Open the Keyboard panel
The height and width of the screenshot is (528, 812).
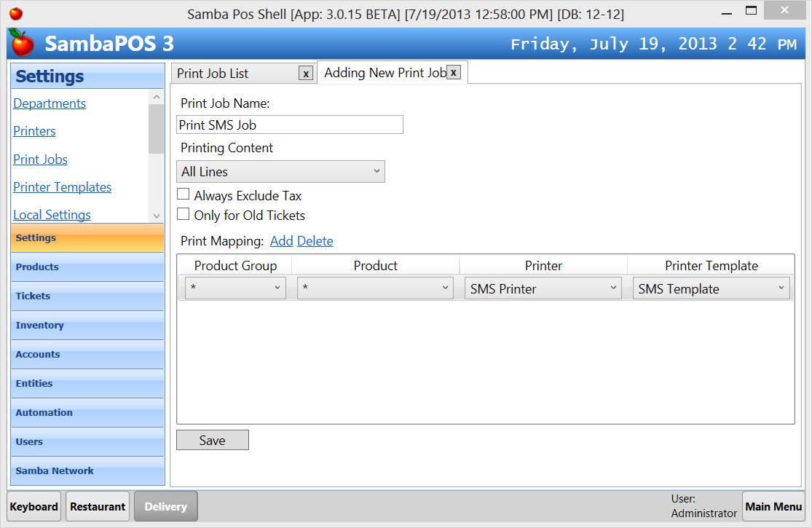33,505
